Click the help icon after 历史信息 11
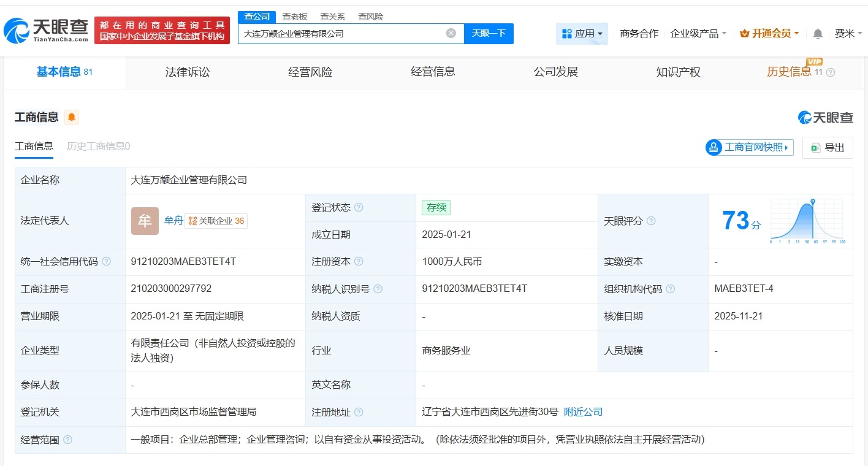 tap(830, 72)
